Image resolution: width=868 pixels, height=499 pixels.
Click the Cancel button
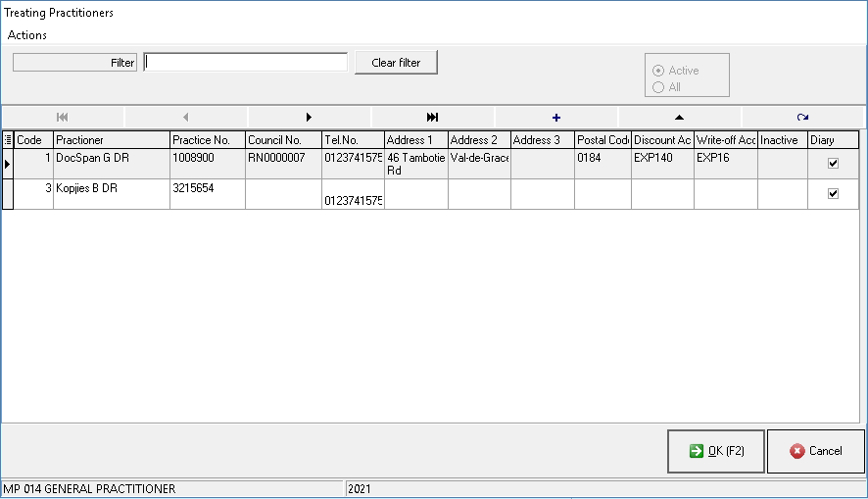[815, 451]
